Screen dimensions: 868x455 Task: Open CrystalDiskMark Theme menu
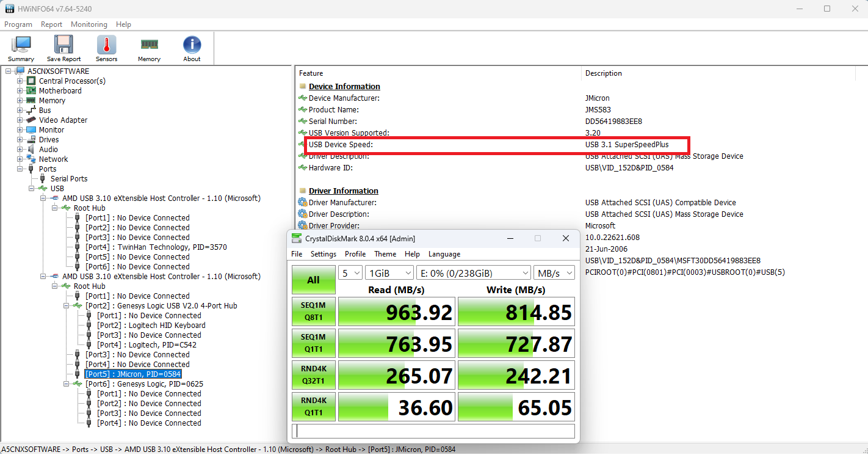coord(385,254)
